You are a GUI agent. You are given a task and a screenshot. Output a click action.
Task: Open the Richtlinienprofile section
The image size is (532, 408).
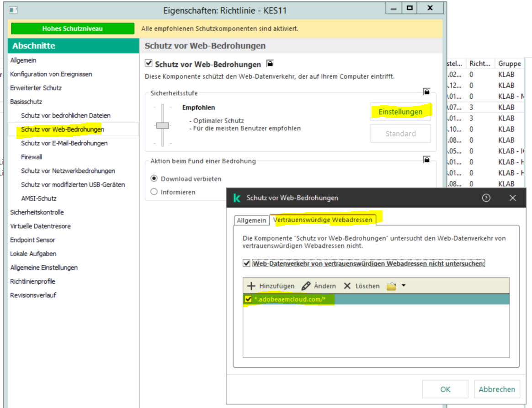(x=32, y=281)
